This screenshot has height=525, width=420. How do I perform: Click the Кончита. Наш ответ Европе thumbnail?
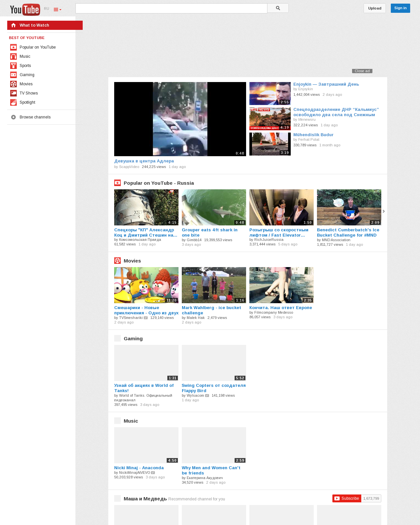(x=282, y=285)
